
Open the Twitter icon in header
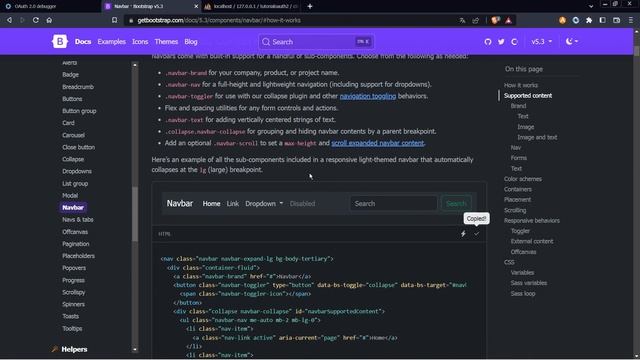coord(501,42)
